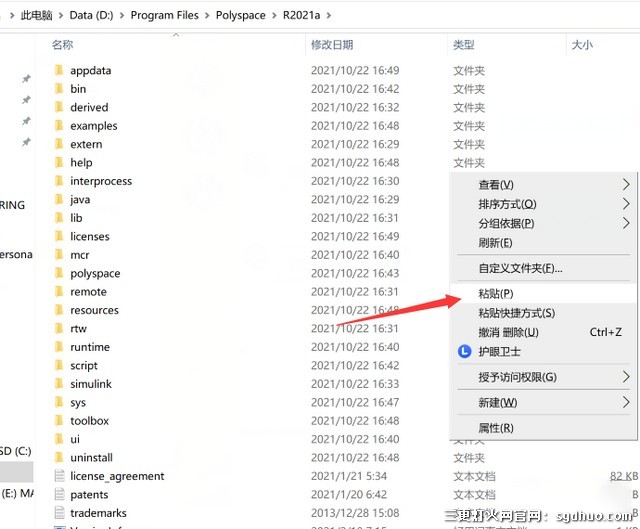Expand the 排序方式(O) submenu arrow
The image size is (640, 529).
point(626,204)
